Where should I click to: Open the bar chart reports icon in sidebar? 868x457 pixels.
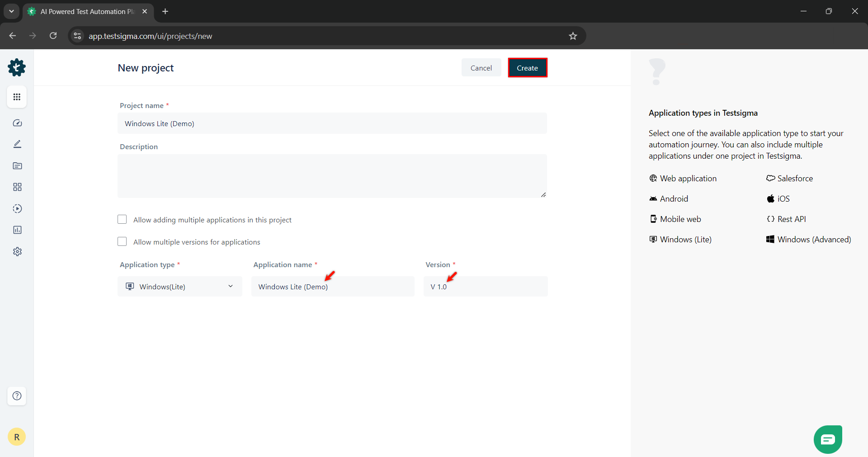click(17, 230)
